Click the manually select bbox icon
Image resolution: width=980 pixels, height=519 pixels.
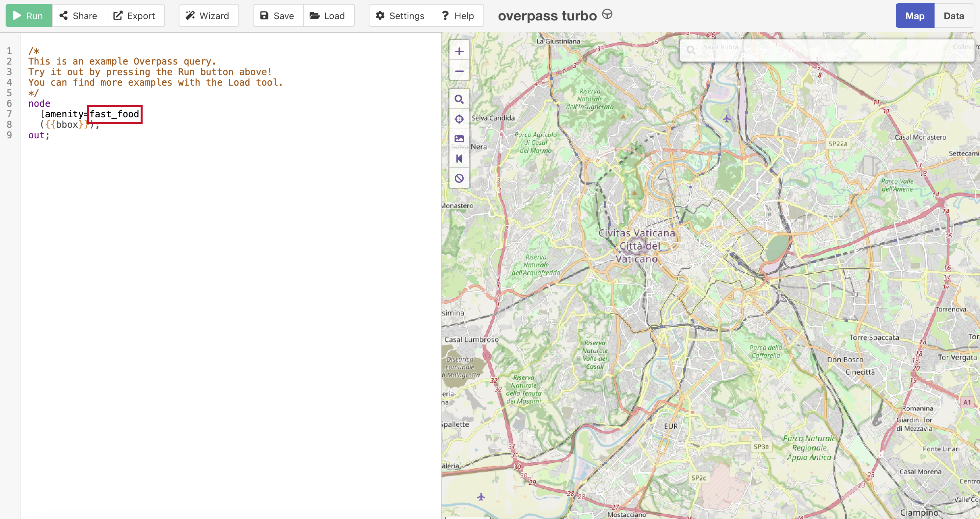click(459, 139)
